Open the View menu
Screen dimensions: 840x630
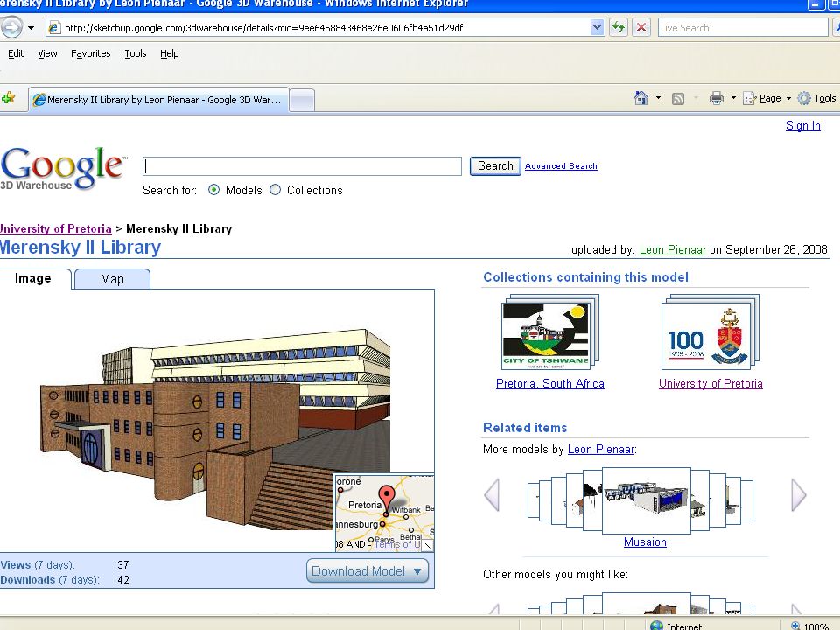coord(47,53)
